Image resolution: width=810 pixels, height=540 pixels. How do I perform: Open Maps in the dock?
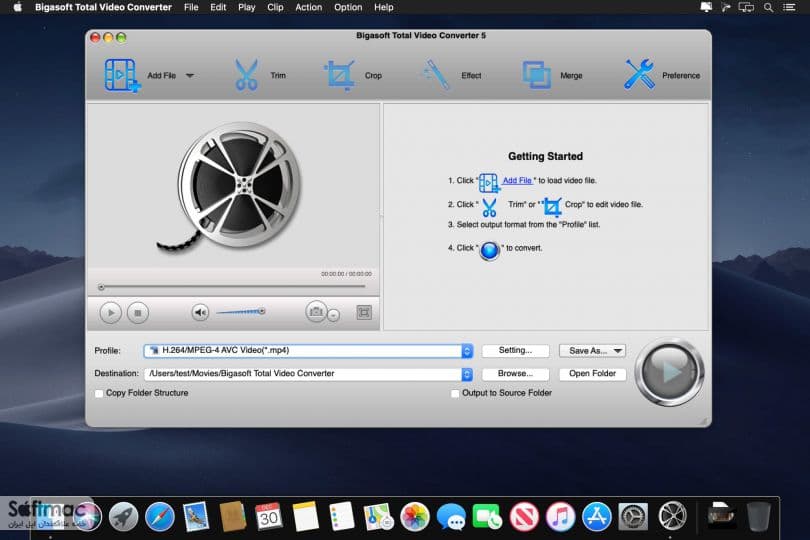(378, 516)
